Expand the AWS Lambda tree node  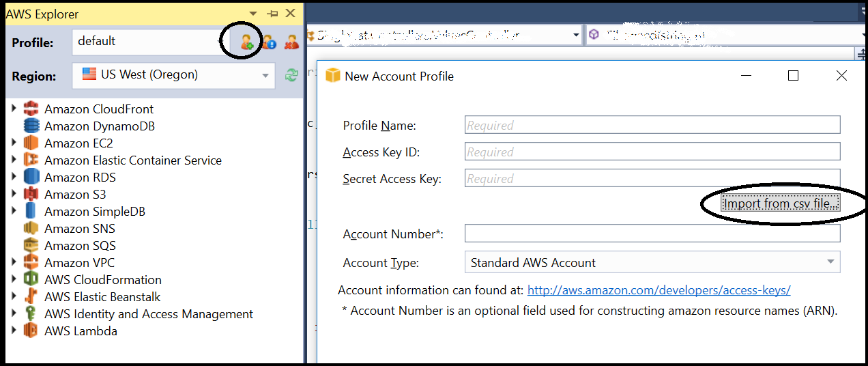click(14, 330)
